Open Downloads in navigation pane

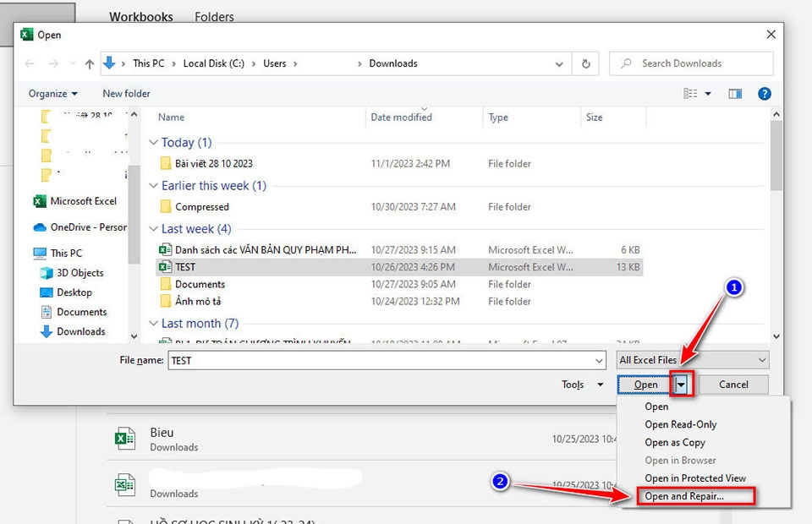[73, 331]
